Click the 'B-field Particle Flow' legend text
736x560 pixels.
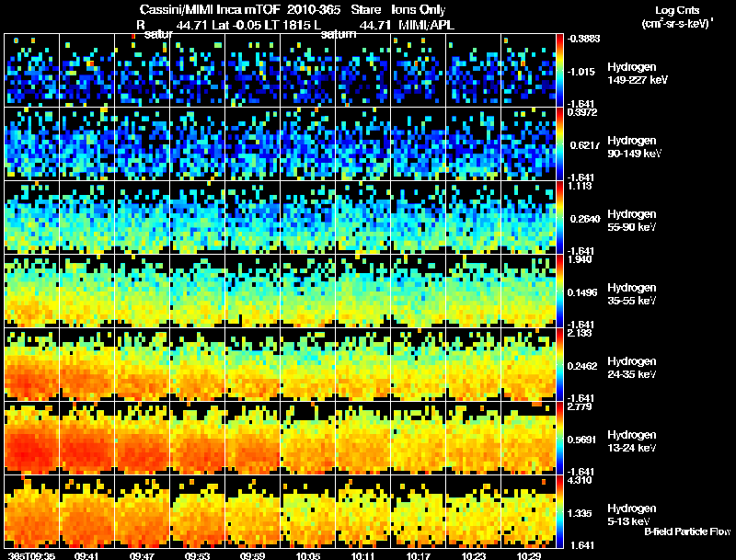coord(687,531)
